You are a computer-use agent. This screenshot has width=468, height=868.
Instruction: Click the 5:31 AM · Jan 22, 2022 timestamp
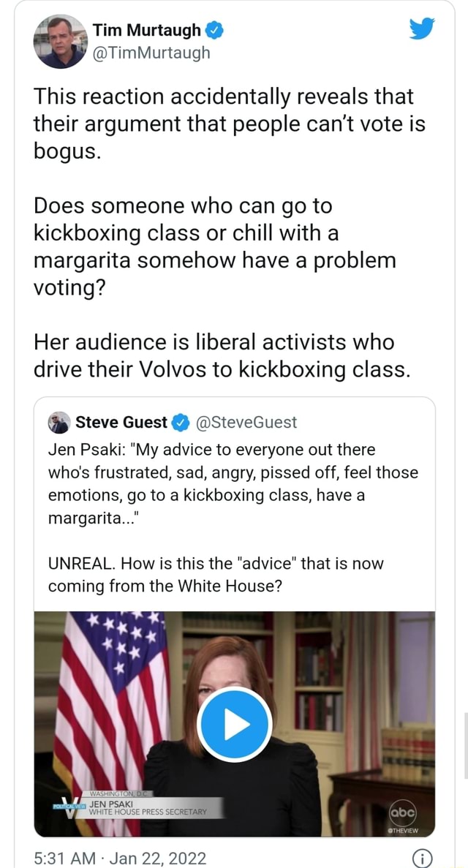click(x=120, y=857)
